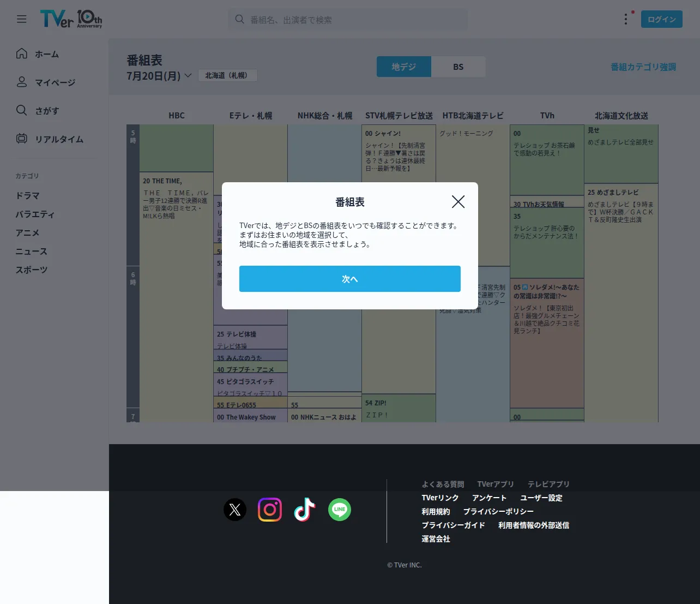Image resolution: width=700 pixels, height=604 pixels.
Task: Open the よくある質問 footer link
Action: (443, 484)
